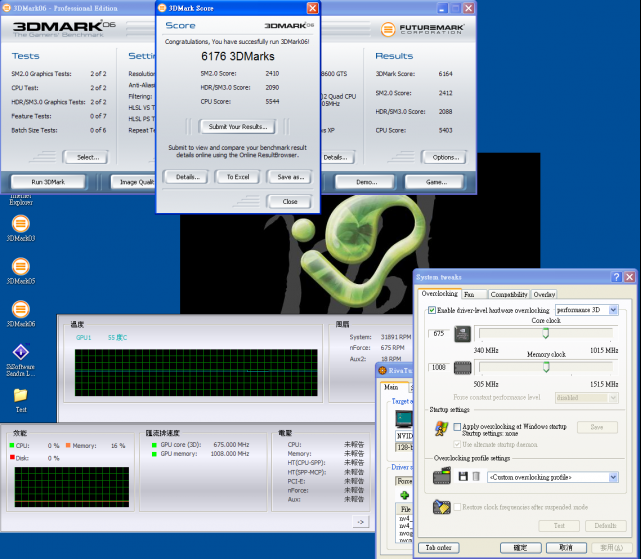Check Apply overclocking at Windows startup

457,427
